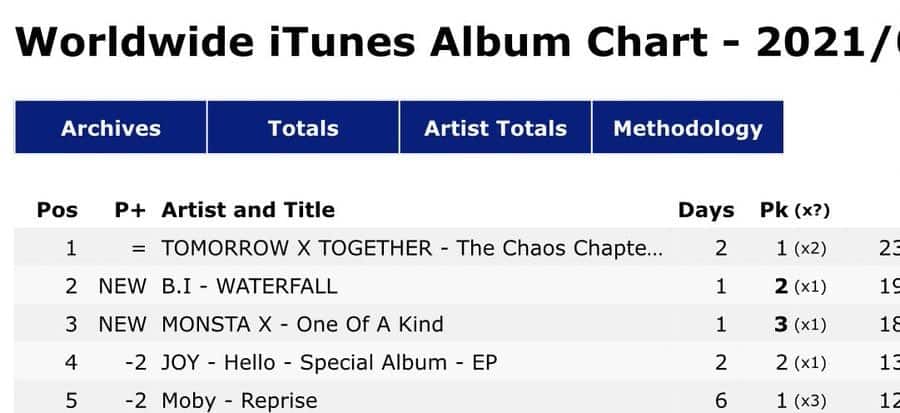Click the Moby - Reprise row
Image resolution: width=900 pixels, height=413 pixels.
(x=239, y=400)
